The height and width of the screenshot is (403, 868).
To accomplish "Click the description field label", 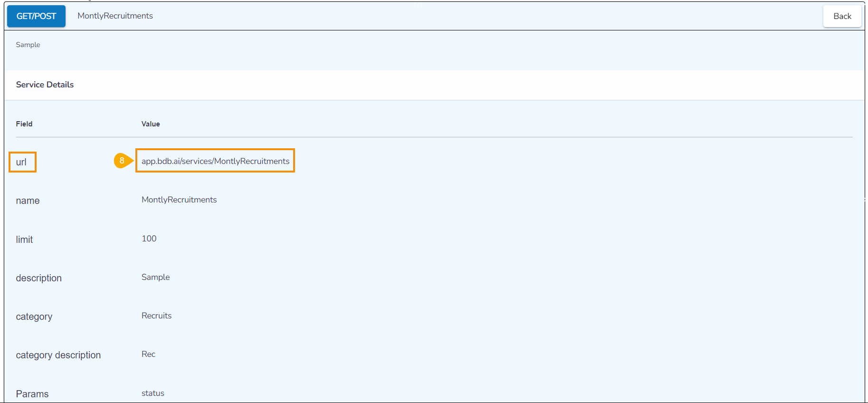I will coord(38,278).
